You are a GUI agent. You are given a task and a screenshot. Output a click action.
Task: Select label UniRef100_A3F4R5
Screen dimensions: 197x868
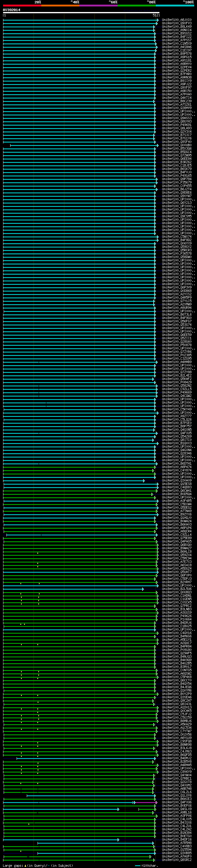point(177,501)
